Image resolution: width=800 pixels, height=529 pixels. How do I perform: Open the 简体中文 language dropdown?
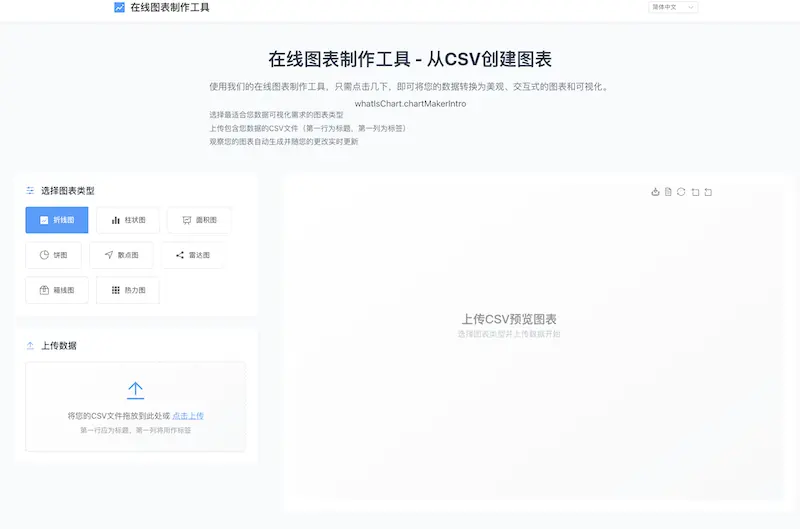673,7
